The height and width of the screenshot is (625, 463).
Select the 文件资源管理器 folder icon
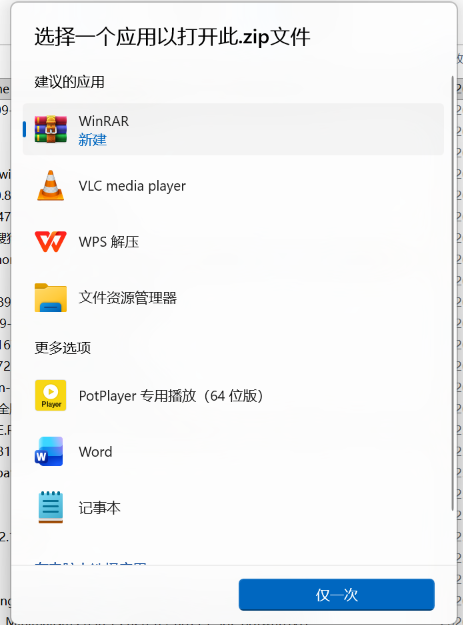pos(51,297)
